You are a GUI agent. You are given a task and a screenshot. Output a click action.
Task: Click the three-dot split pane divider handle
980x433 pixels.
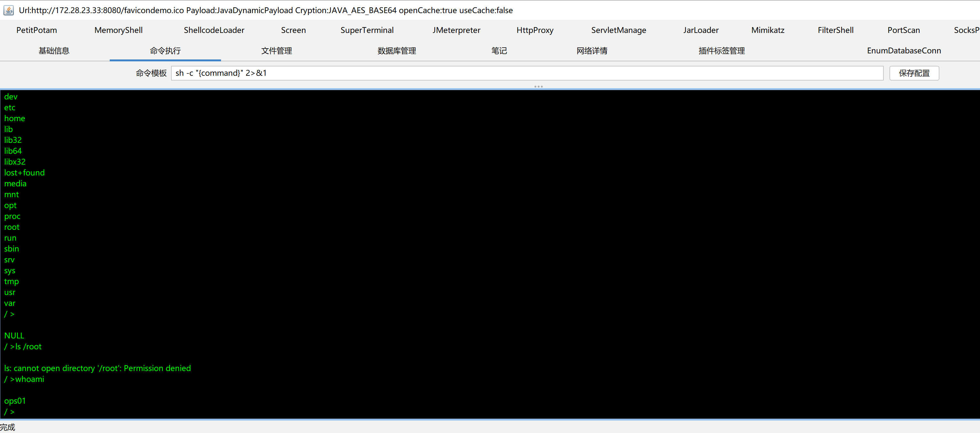click(x=538, y=87)
